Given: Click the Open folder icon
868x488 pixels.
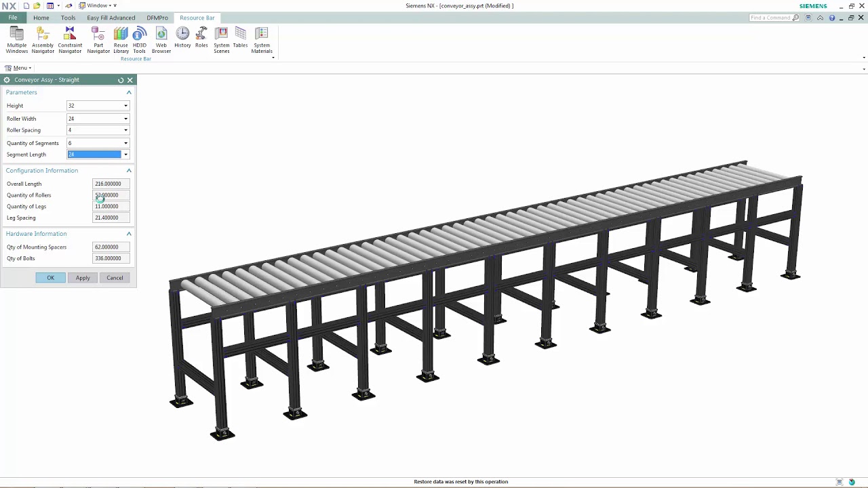Looking at the screenshot, I should (x=37, y=5).
